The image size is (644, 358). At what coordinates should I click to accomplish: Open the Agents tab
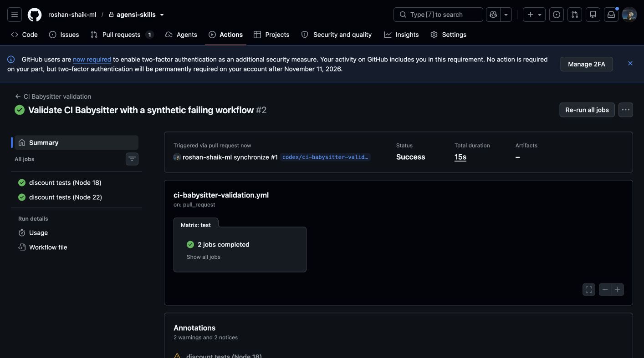(181, 35)
